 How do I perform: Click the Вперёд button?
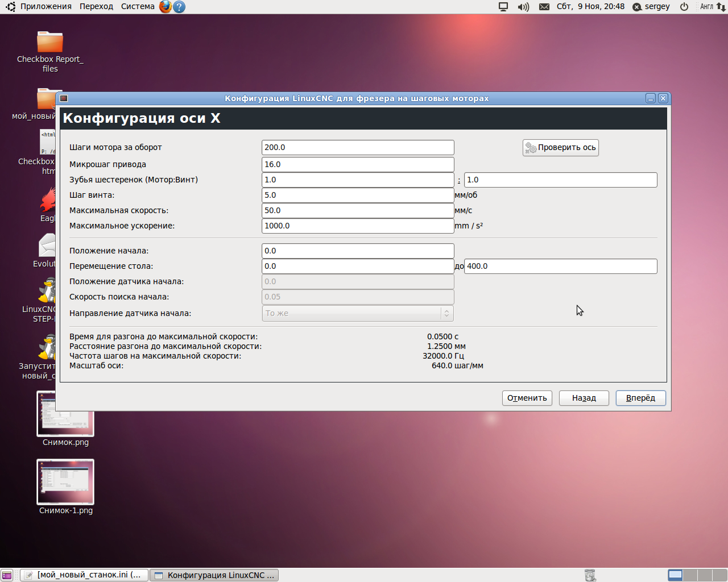point(641,398)
